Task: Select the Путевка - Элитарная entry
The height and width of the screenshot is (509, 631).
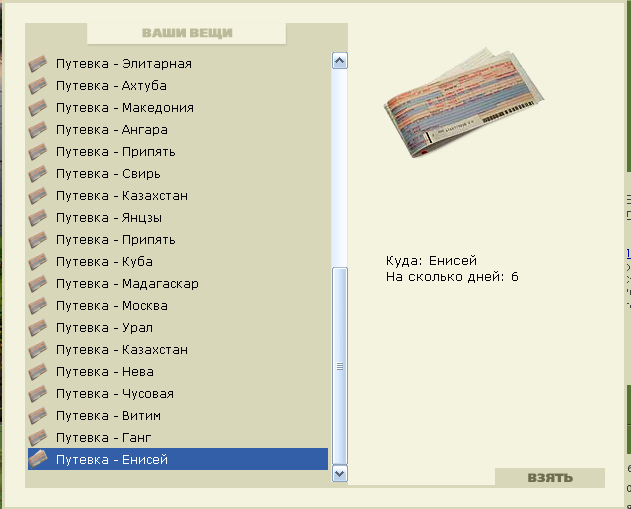Action: pos(178,64)
